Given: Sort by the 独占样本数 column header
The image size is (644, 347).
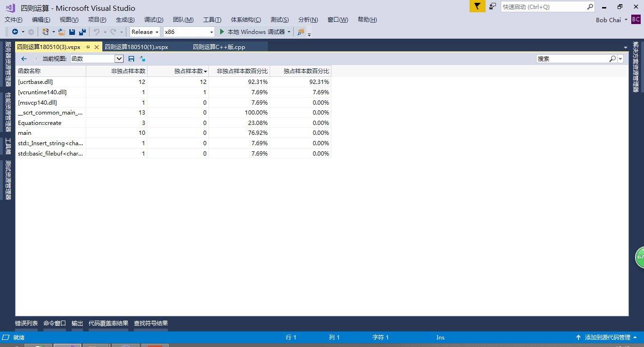Looking at the screenshot, I should point(189,71).
